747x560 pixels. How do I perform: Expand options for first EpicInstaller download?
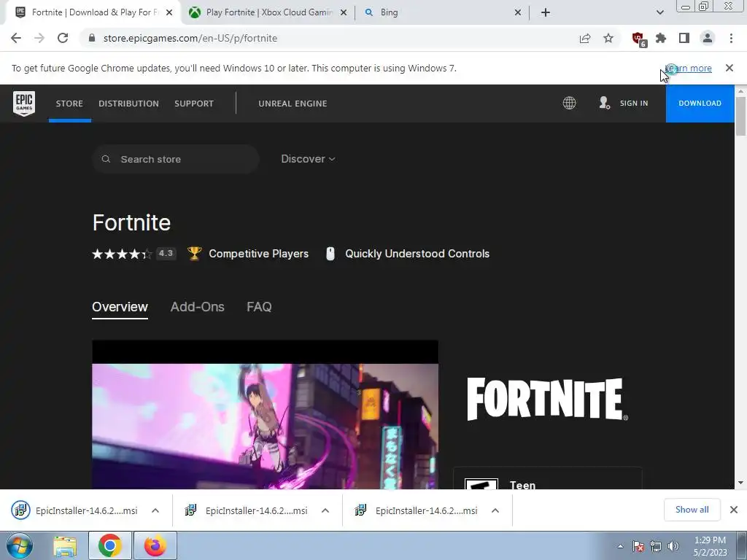[155, 510]
